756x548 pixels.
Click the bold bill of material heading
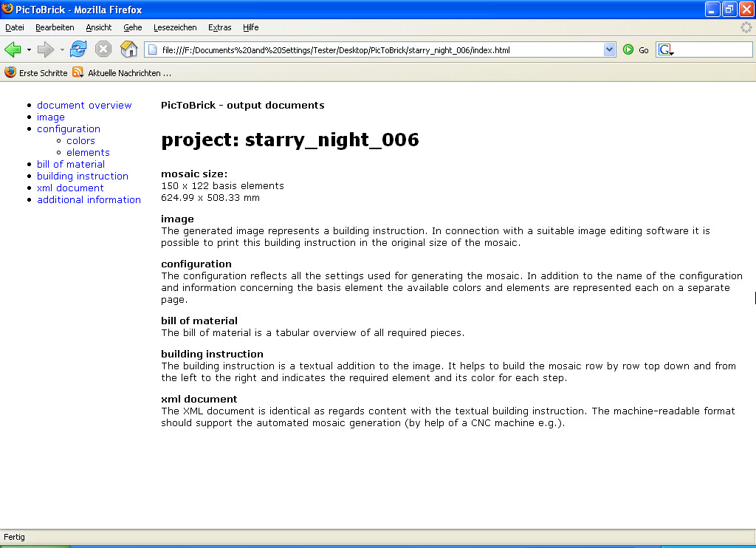[199, 321]
